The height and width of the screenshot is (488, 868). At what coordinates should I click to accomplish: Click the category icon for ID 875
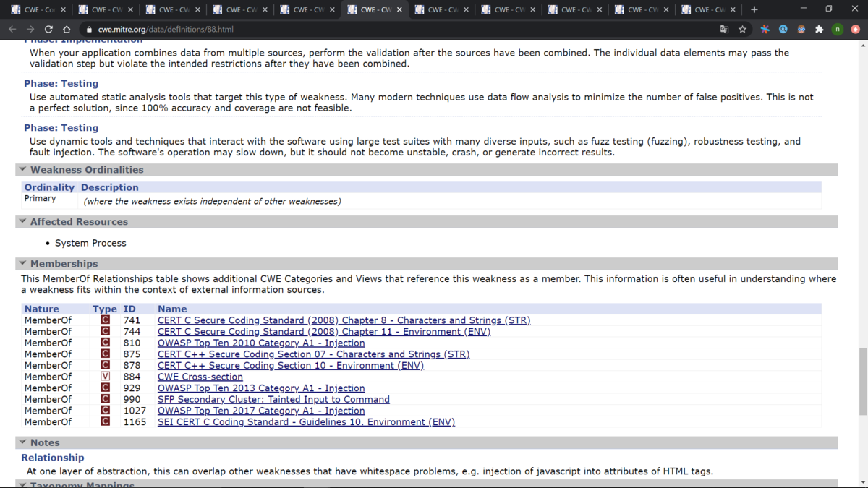point(105,354)
